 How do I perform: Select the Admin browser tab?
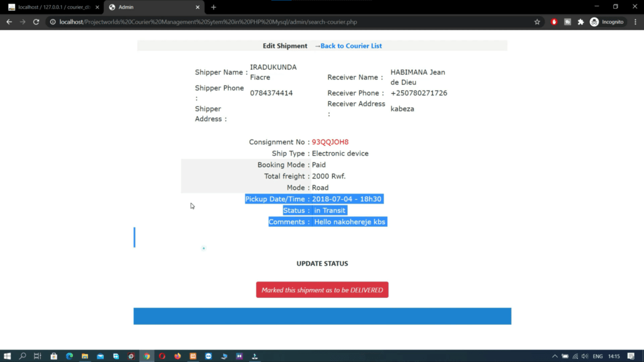pos(153,7)
